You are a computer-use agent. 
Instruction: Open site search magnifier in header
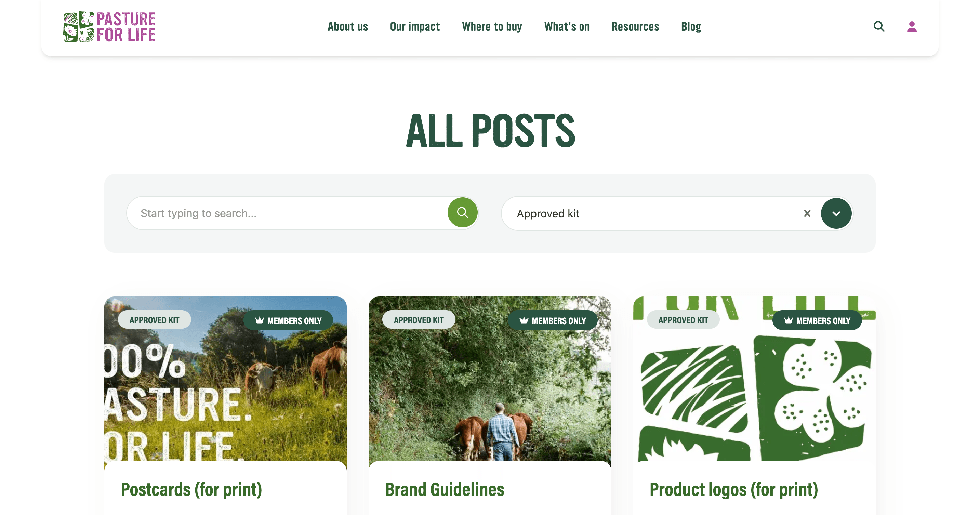[879, 27]
